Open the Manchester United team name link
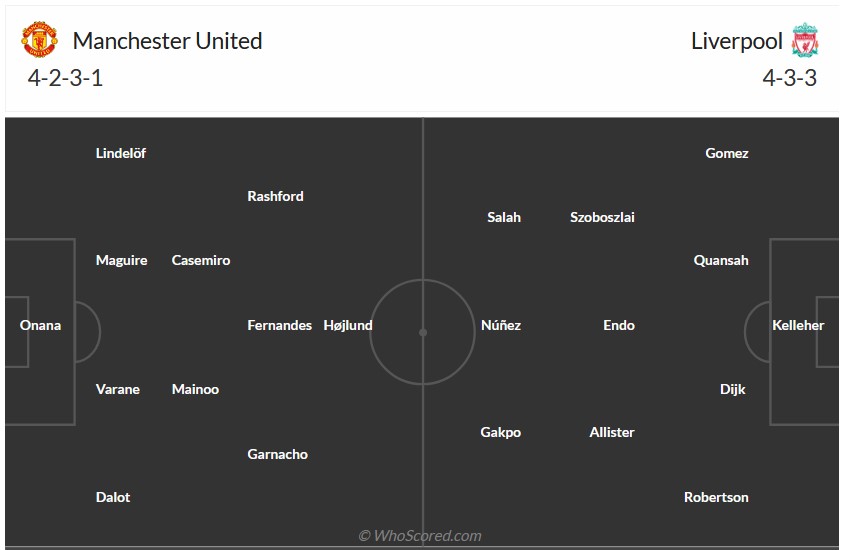The width and height of the screenshot is (842, 550). pos(167,41)
